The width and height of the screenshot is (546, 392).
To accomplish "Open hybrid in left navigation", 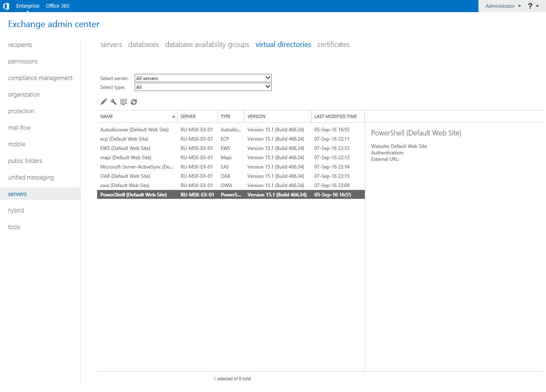I will pyautogui.click(x=16, y=211).
